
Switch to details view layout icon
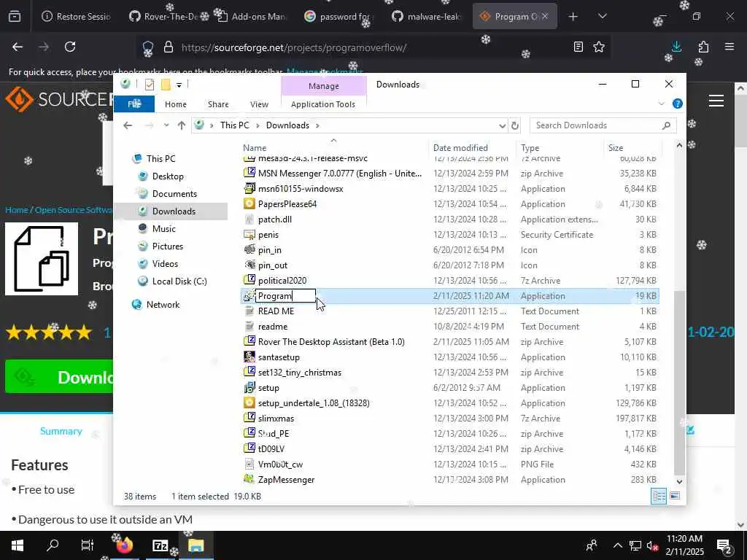[x=659, y=496]
